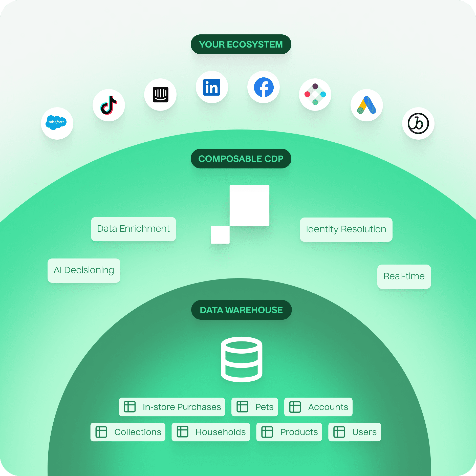Screen dimensions: 476x476
Task: Open the Google Ads logo icon
Action: 367,105
